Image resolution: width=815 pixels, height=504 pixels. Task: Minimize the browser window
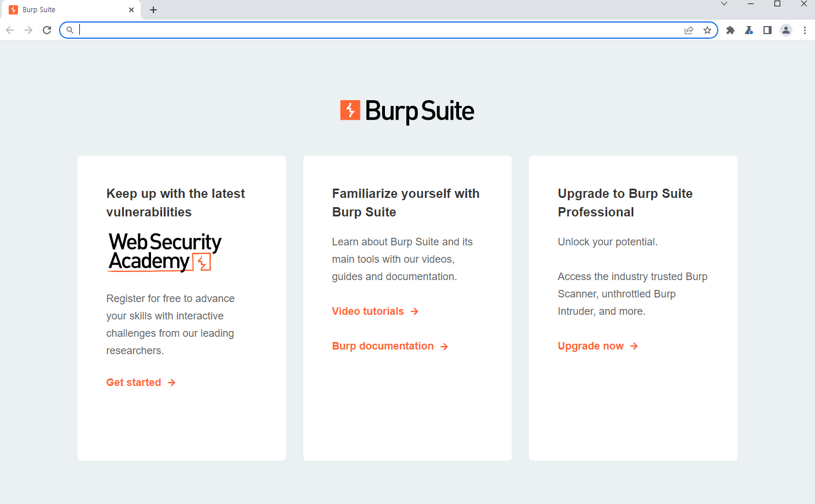pos(751,4)
